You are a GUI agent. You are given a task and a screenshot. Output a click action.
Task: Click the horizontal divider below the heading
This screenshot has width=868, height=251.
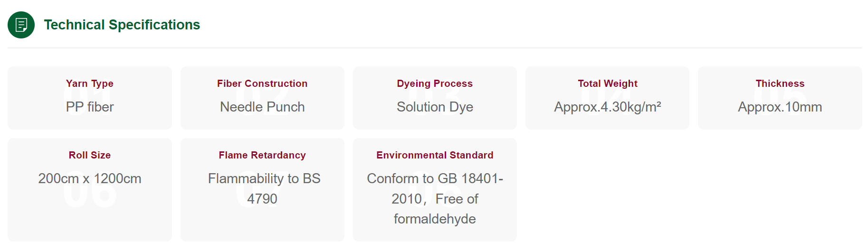coord(435,48)
